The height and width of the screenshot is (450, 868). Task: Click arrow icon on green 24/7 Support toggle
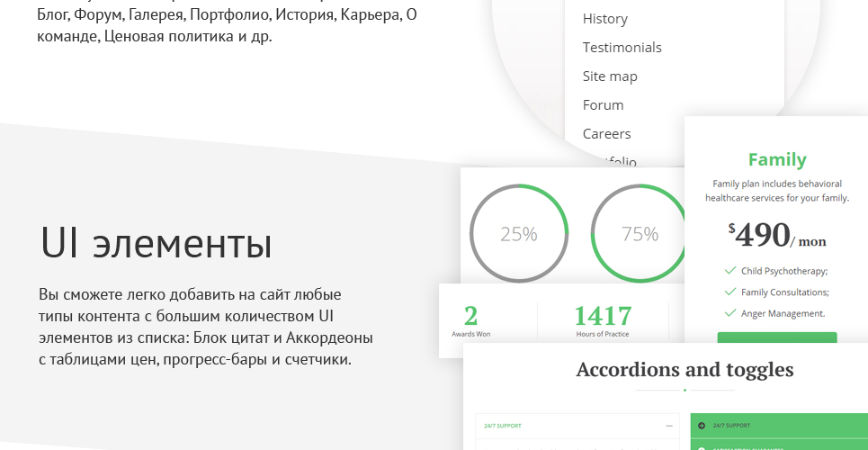click(702, 426)
